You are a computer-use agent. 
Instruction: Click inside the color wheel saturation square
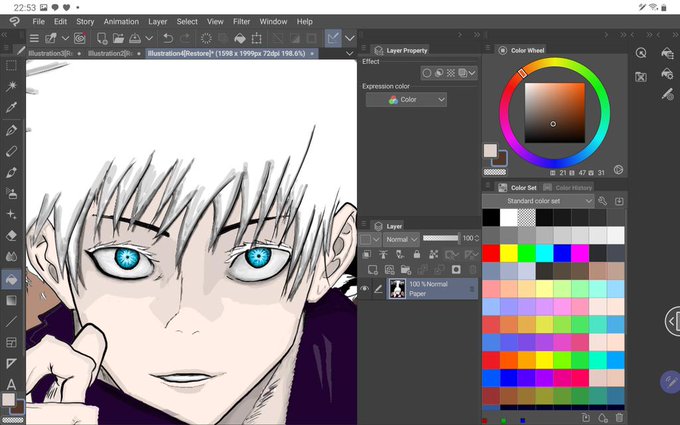[555, 113]
